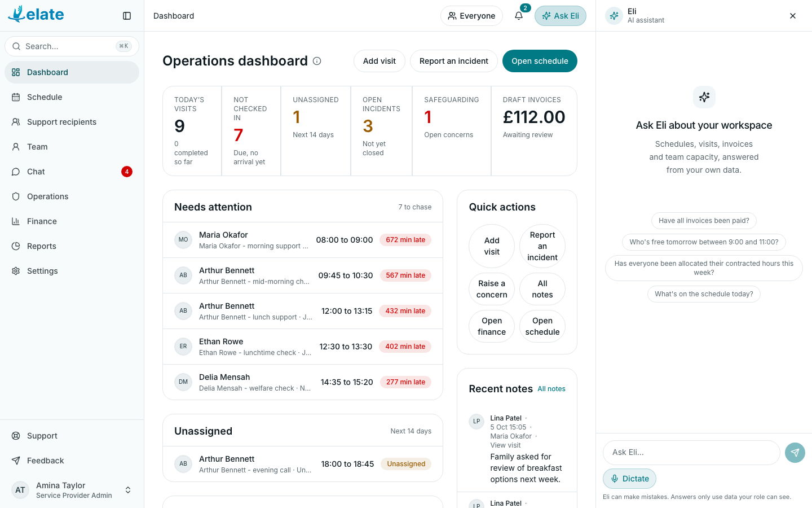Open Settings in sidebar
The image size is (812, 508).
click(72, 271)
